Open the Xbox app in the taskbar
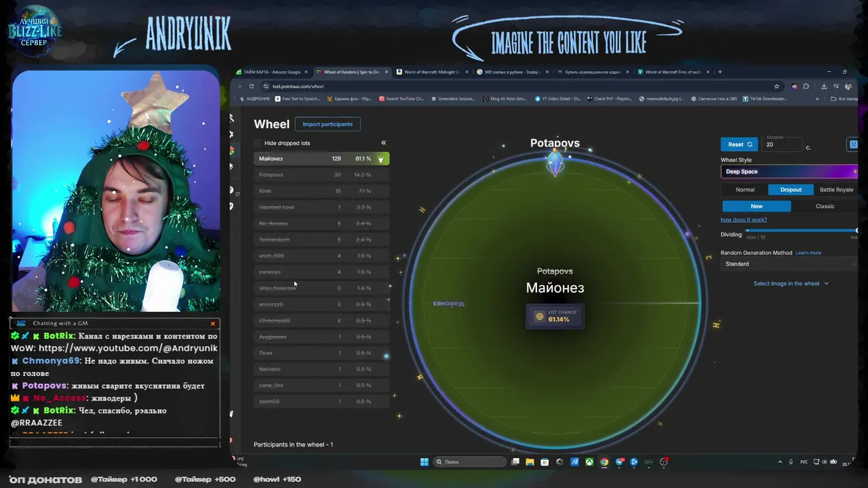The width and height of the screenshot is (868, 488). click(589, 462)
